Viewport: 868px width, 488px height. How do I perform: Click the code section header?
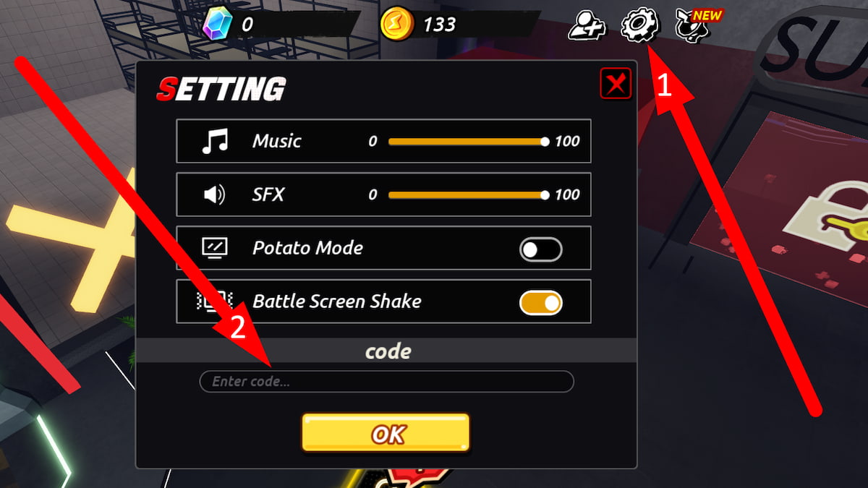click(x=386, y=351)
